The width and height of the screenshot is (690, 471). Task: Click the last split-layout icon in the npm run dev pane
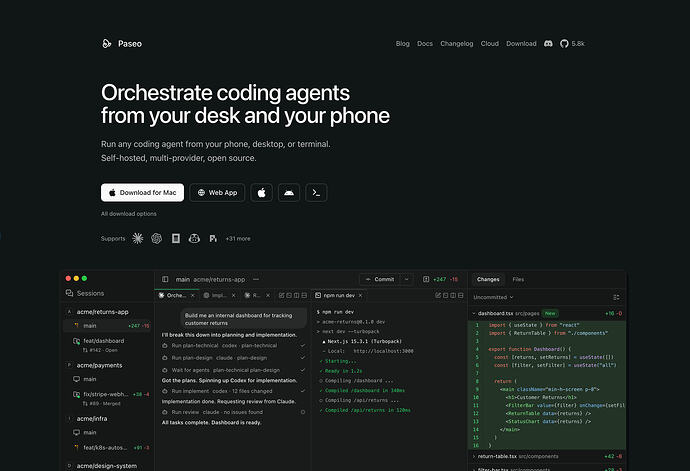(461, 295)
